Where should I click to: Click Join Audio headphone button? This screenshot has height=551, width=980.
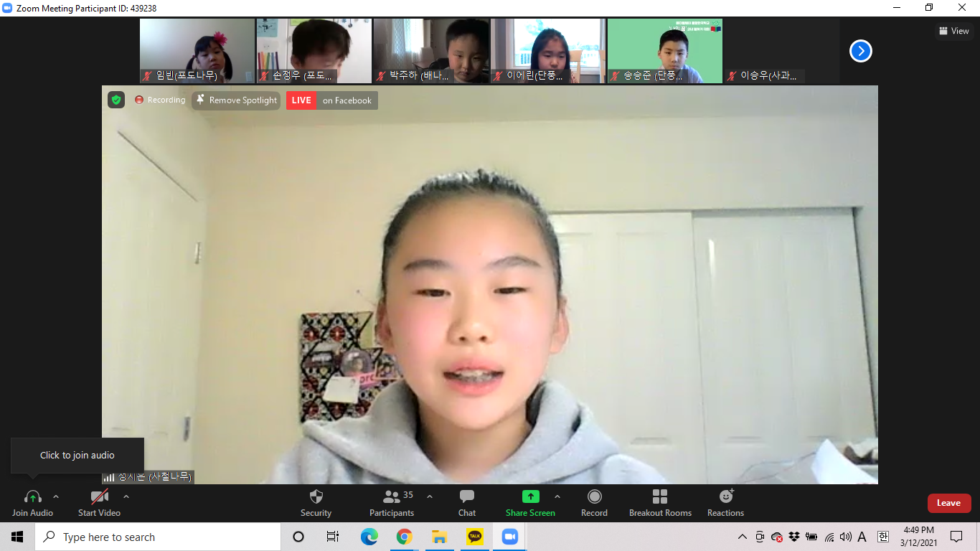(32, 497)
